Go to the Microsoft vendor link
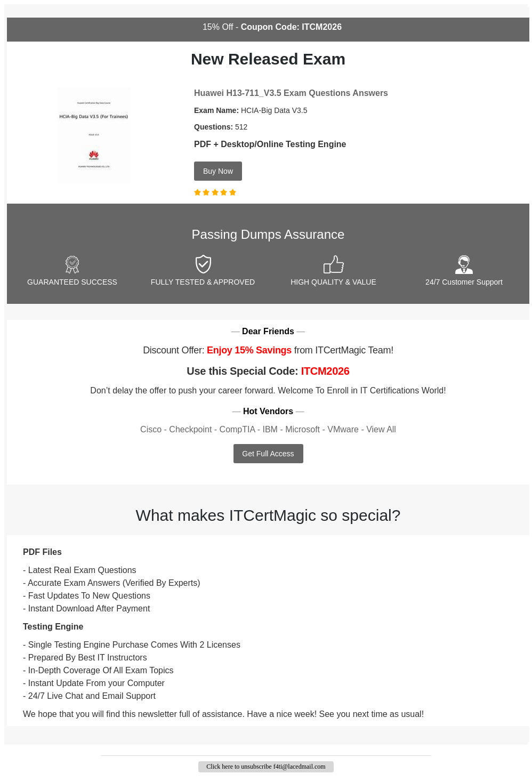532x782 pixels. 302,430
